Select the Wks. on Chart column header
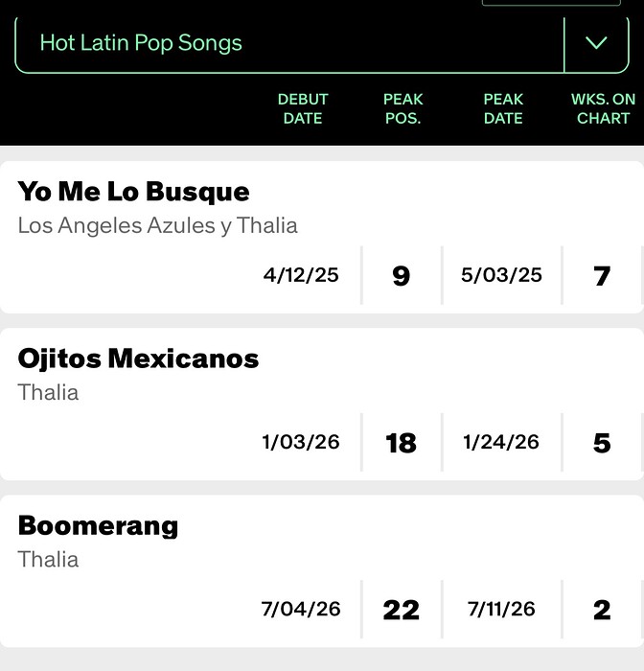 pos(603,108)
